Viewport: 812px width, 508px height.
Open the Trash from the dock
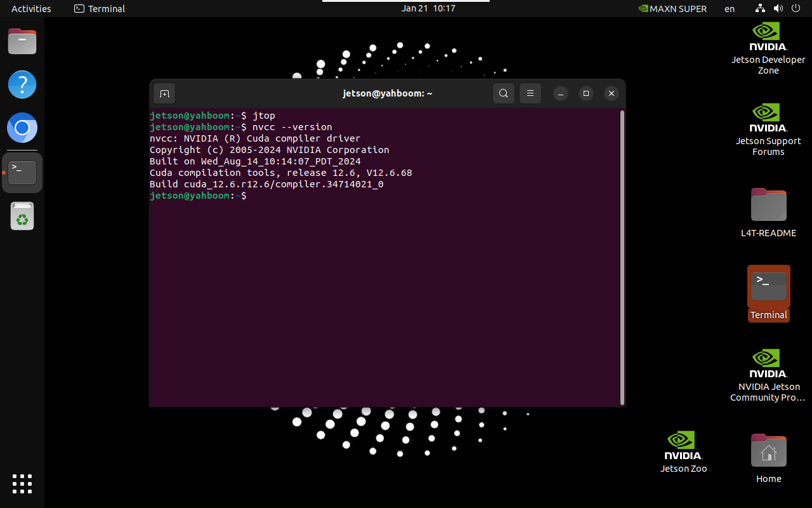(22, 217)
